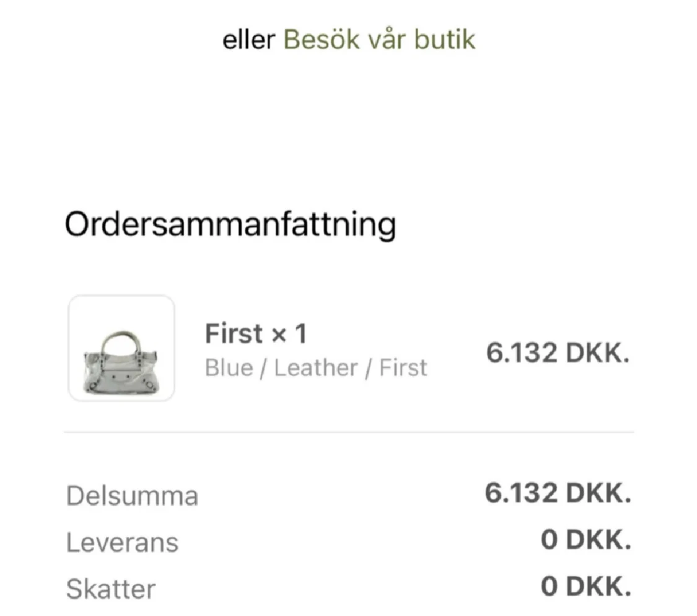The height and width of the screenshot is (616, 697).
Task: Select the Leverans label
Action: coord(122,543)
